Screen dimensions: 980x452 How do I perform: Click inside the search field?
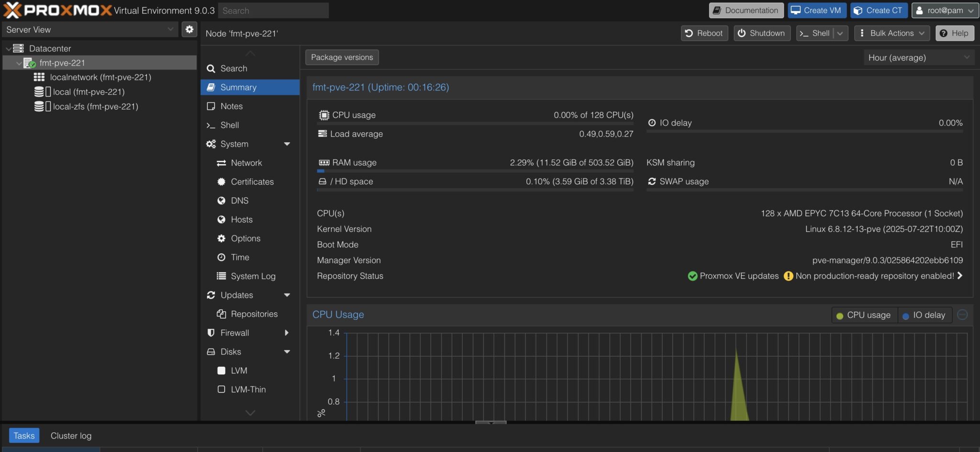coord(273,10)
